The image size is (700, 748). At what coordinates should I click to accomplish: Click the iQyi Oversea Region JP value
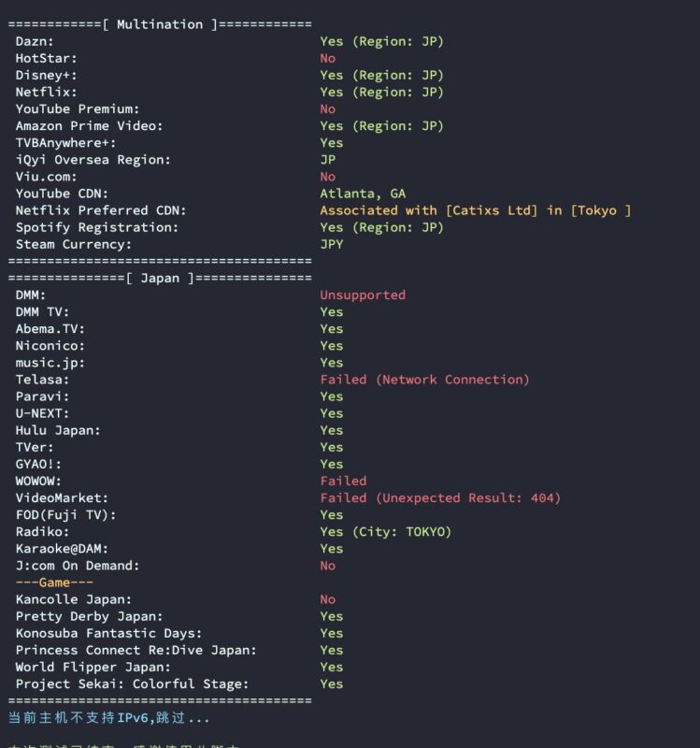328,160
